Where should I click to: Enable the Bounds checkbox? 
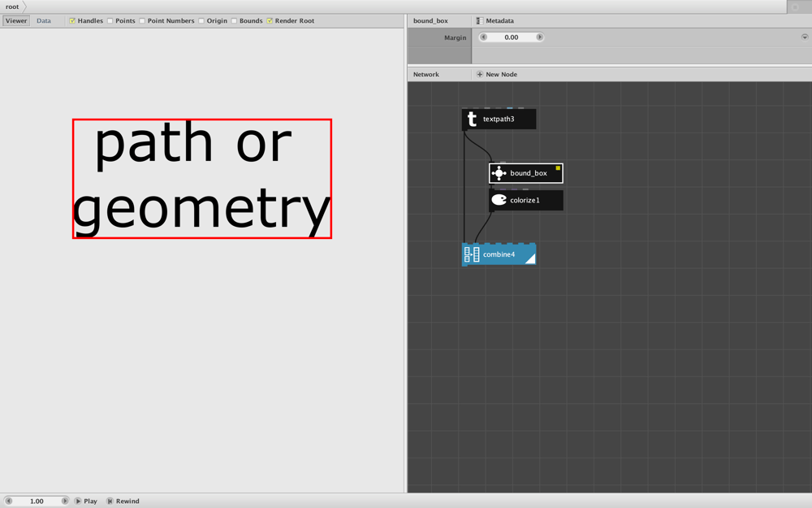(234, 21)
